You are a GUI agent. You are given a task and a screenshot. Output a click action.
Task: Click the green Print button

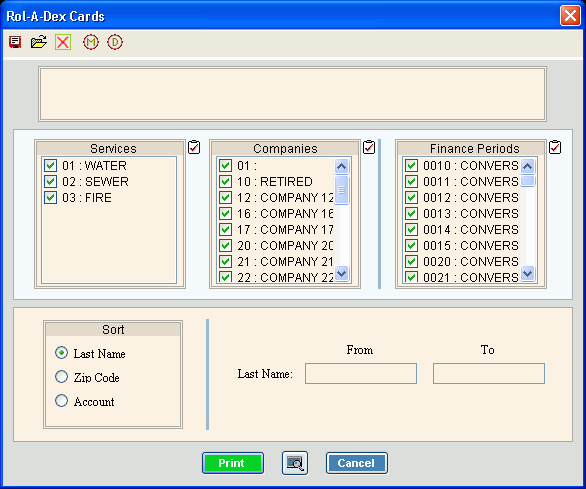(233, 463)
